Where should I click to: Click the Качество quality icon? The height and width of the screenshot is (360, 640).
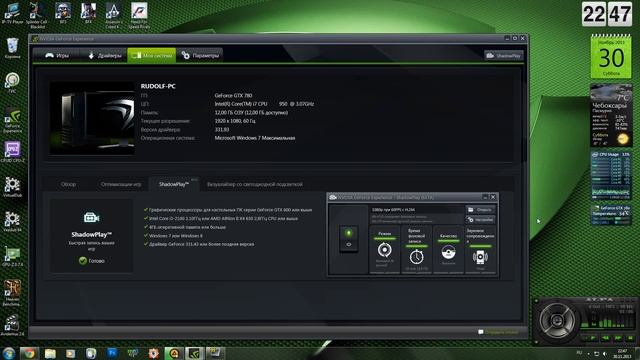coord(448,252)
